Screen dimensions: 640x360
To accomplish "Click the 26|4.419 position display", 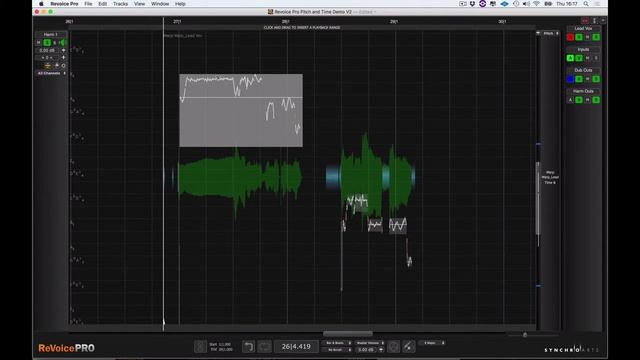I will click(296, 347).
